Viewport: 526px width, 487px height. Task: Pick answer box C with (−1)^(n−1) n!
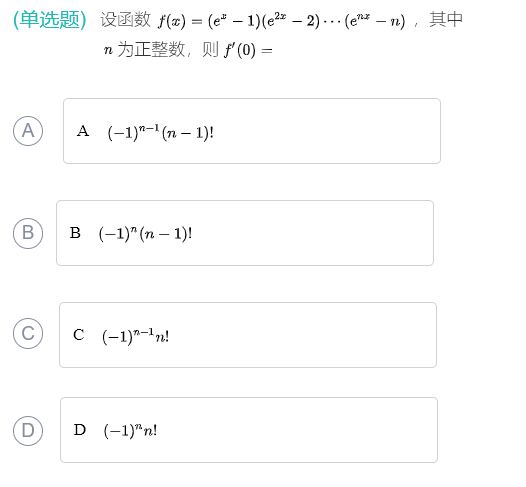[x=248, y=335]
